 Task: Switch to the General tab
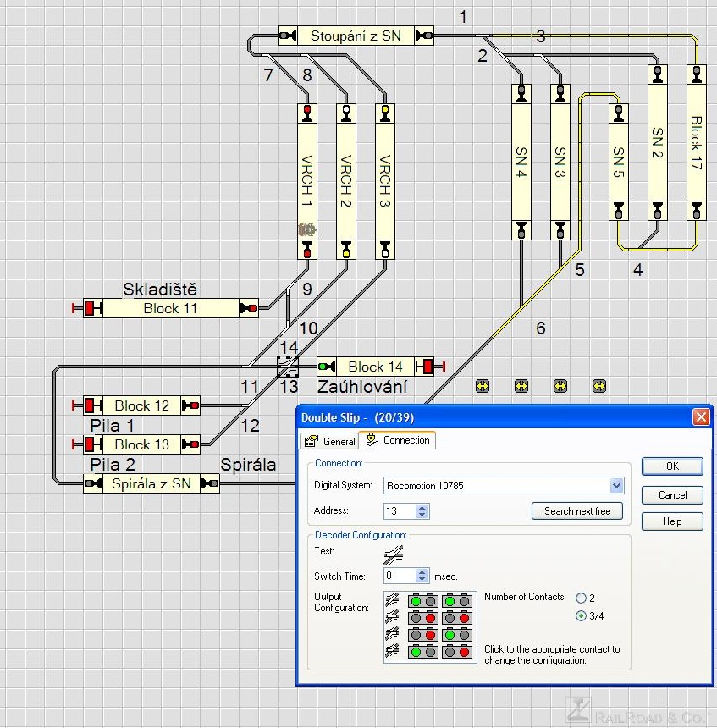[x=330, y=441]
